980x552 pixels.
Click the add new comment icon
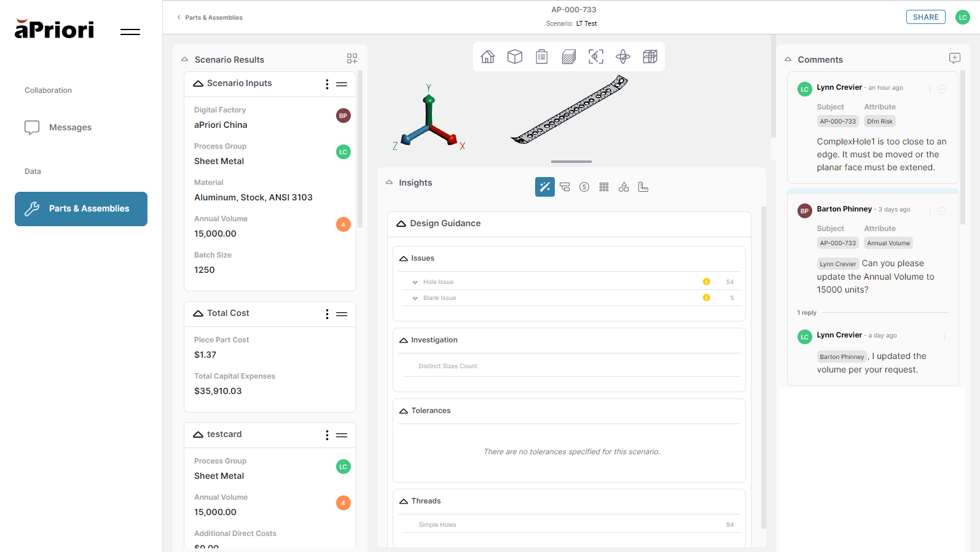tap(954, 58)
